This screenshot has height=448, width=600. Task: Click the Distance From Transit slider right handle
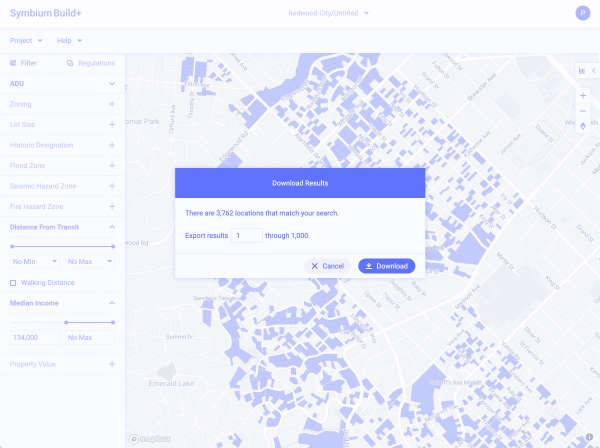point(113,246)
